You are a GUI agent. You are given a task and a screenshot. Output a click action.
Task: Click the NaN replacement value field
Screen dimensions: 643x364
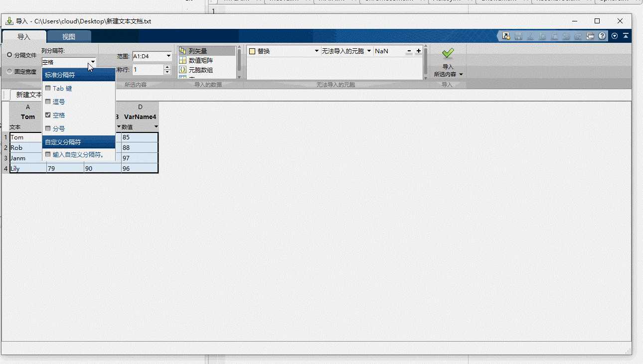[x=389, y=51]
